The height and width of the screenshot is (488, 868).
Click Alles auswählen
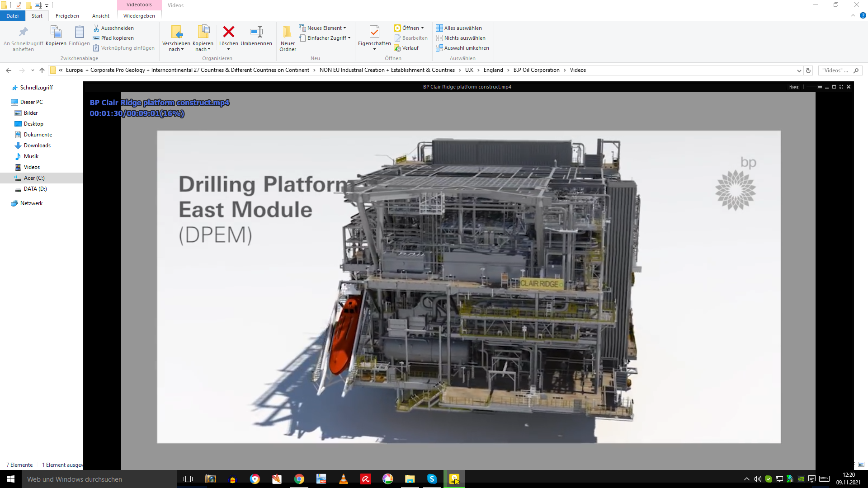[459, 28]
